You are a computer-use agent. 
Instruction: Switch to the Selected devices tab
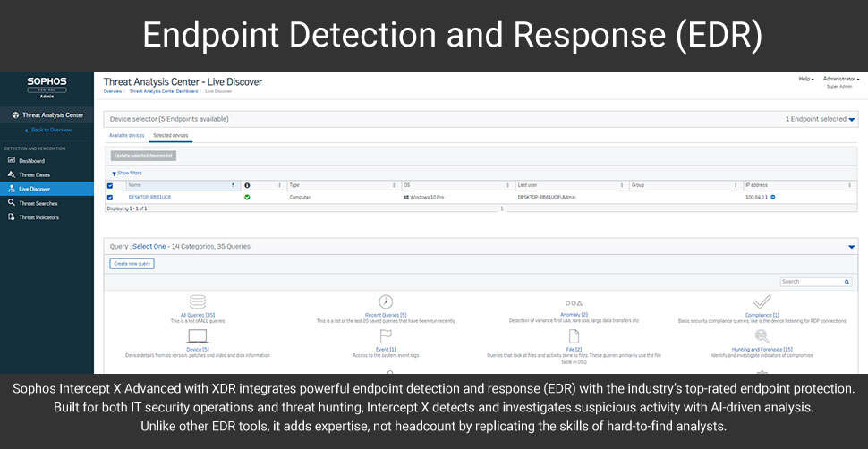click(171, 136)
